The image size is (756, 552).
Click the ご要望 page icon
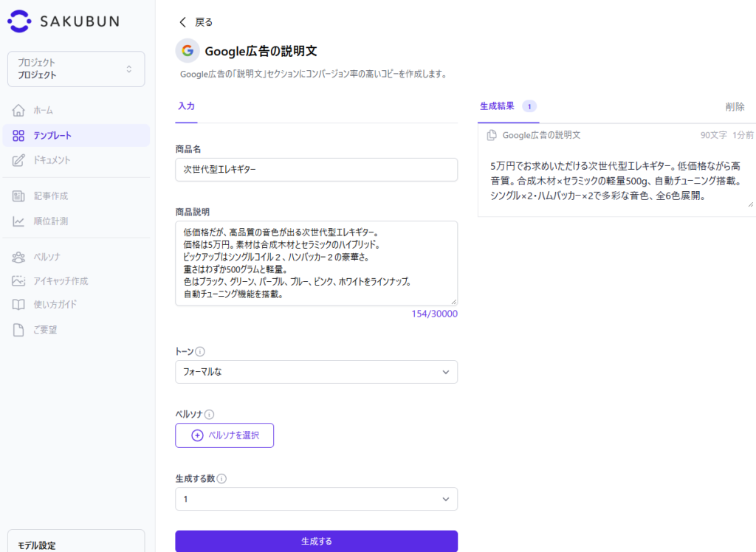(x=18, y=330)
